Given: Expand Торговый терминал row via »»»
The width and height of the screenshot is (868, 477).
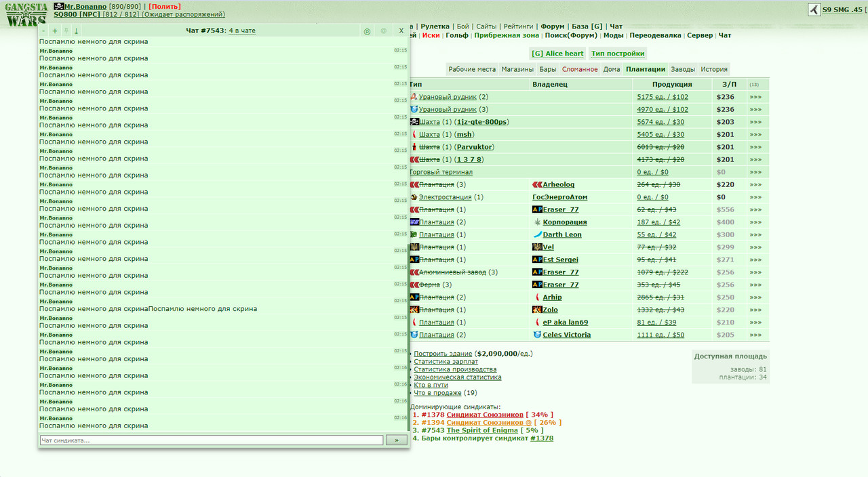Looking at the screenshot, I should [755, 172].
